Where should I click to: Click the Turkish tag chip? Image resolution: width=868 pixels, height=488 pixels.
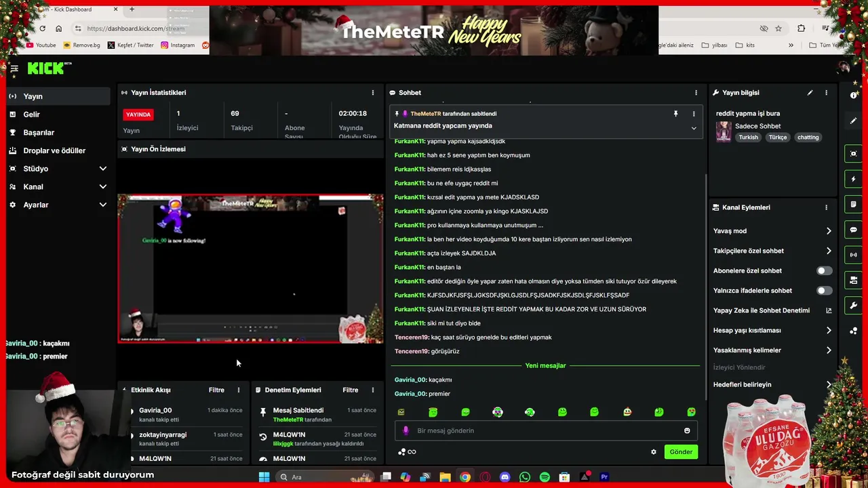pos(748,138)
